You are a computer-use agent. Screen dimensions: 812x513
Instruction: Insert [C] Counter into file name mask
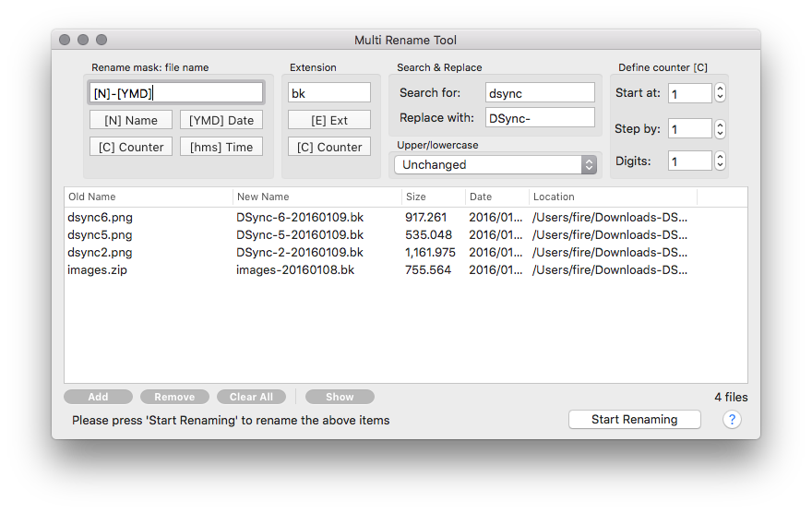pyautogui.click(x=130, y=147)
